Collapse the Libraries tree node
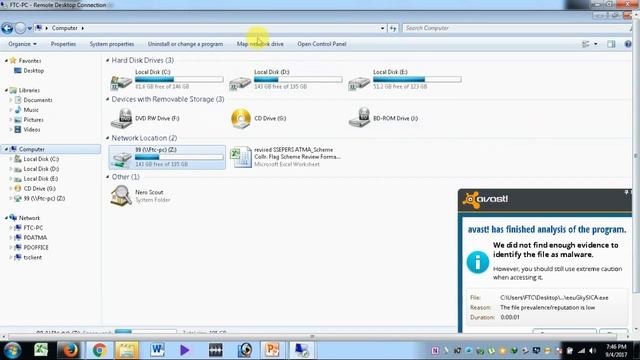The image size is (640, 360). click(x=6, y=90)
